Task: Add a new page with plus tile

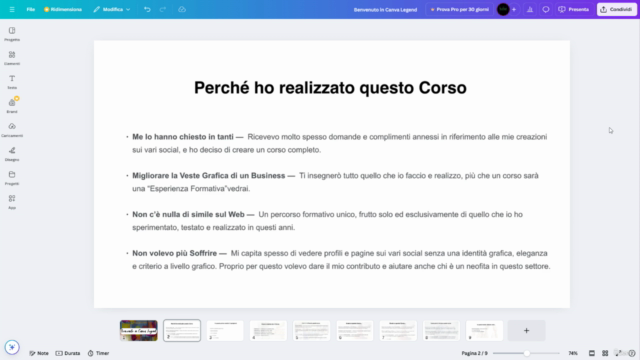Action: [x=527, y=331]
